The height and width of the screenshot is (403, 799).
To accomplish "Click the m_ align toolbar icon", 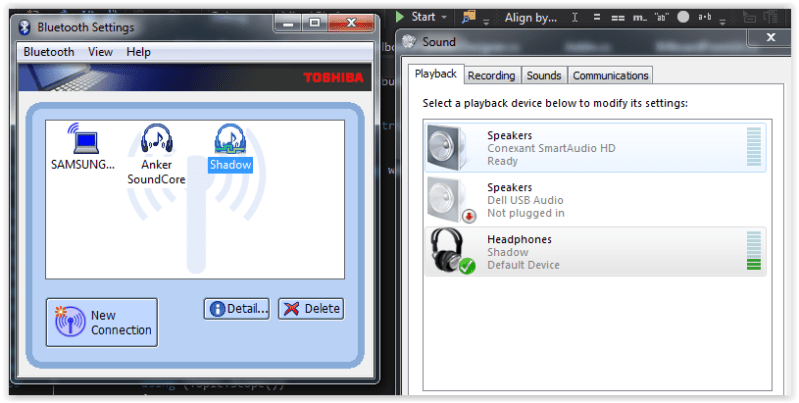I will (x=640, y=18).
